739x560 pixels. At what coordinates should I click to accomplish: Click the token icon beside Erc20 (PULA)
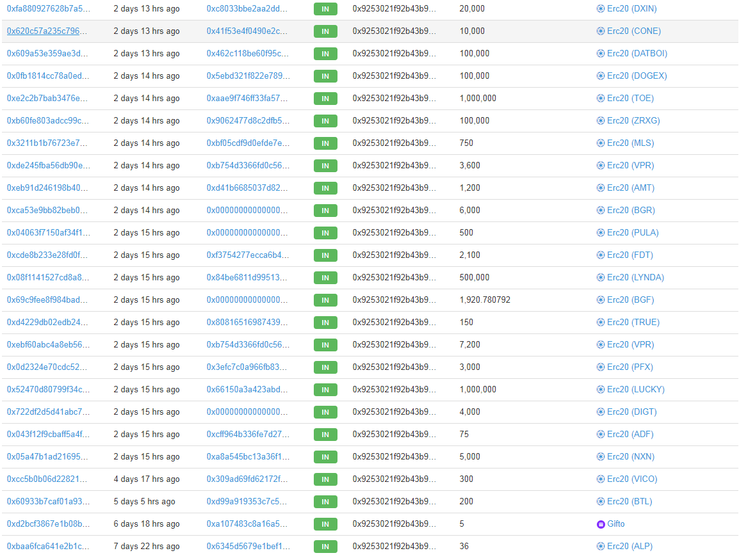point(601,233)
